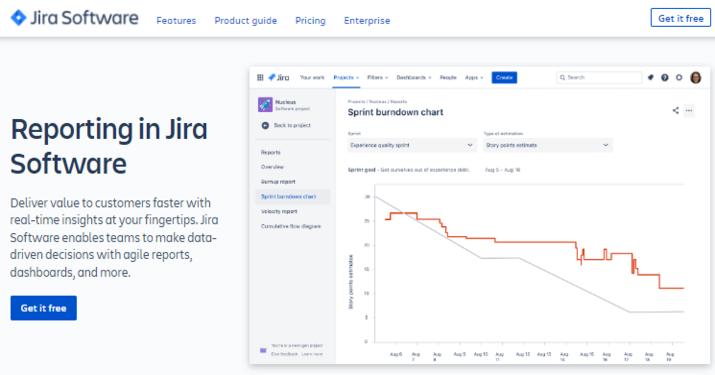Screen dimensions: 715x375
Task: Click the Search input field
Action: [599, 78]
